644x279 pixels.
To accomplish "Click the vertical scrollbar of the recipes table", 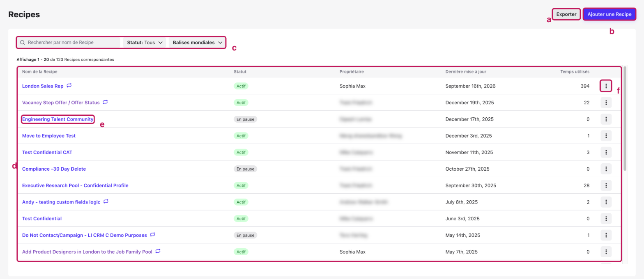I will click(625, 118).
